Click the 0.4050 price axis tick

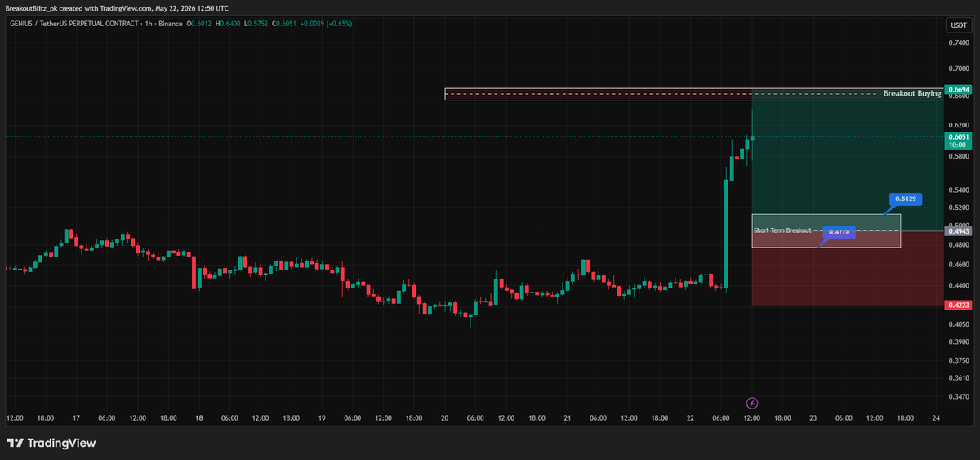(958, 324)
